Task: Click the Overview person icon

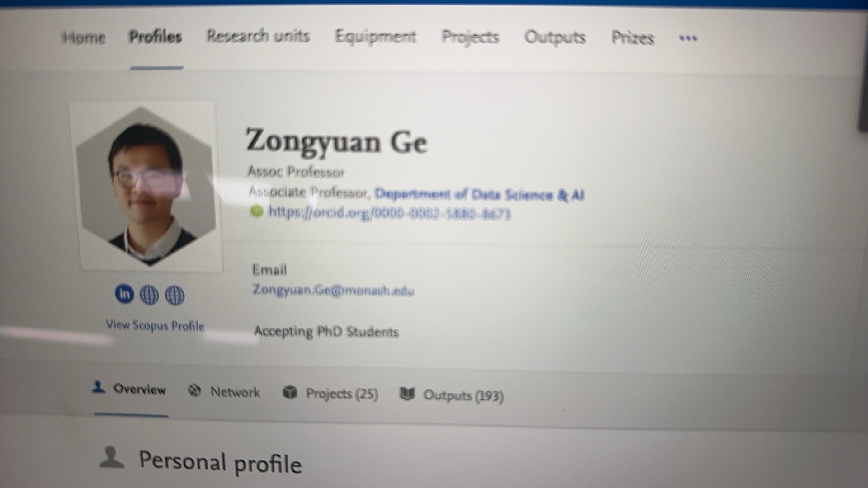Action: (99, 387)
